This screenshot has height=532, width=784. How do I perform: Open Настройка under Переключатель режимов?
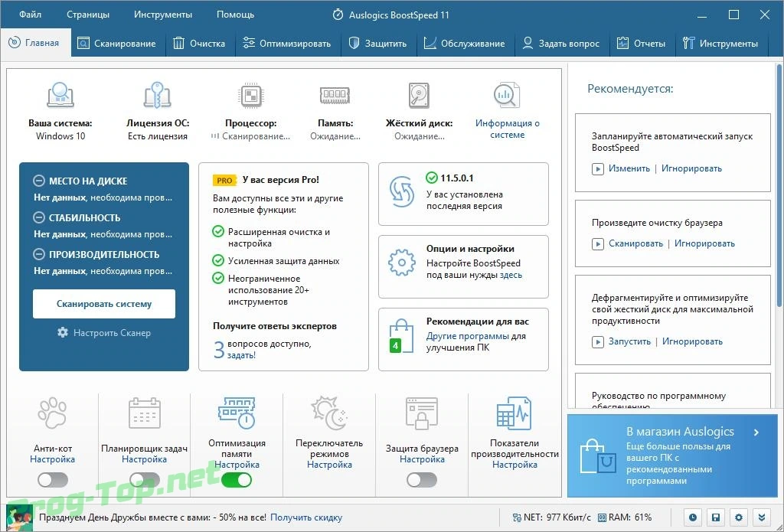coord(329,465)
